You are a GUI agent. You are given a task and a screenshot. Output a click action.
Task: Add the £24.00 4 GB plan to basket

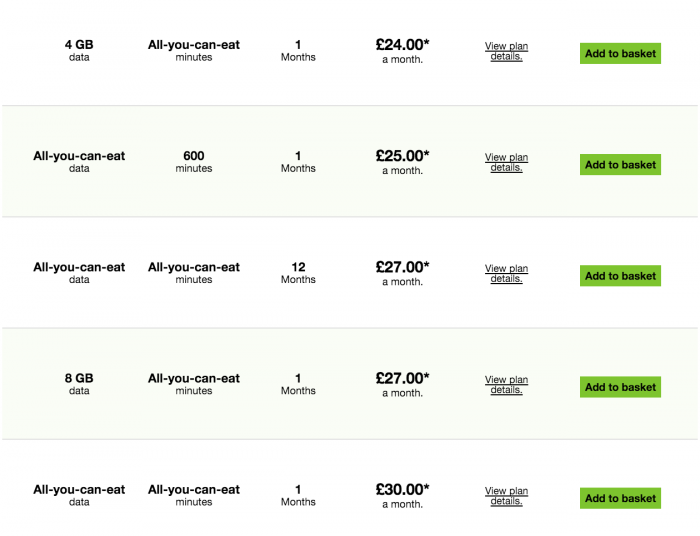tap(620, 54)
